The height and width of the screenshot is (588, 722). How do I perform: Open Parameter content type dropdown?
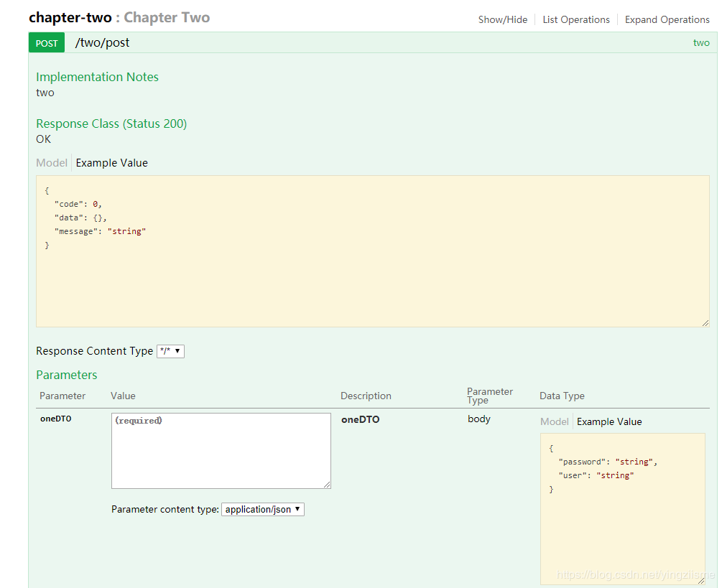262,509
